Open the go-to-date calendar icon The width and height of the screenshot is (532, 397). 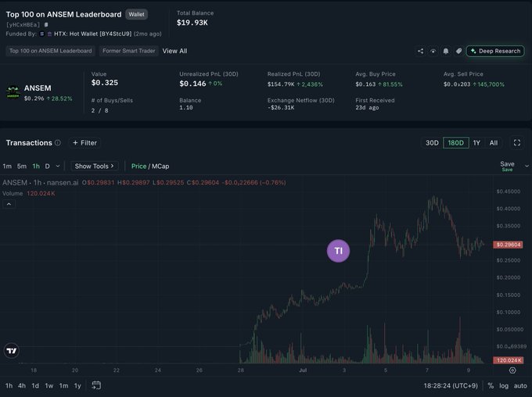(x=96, y=385)
